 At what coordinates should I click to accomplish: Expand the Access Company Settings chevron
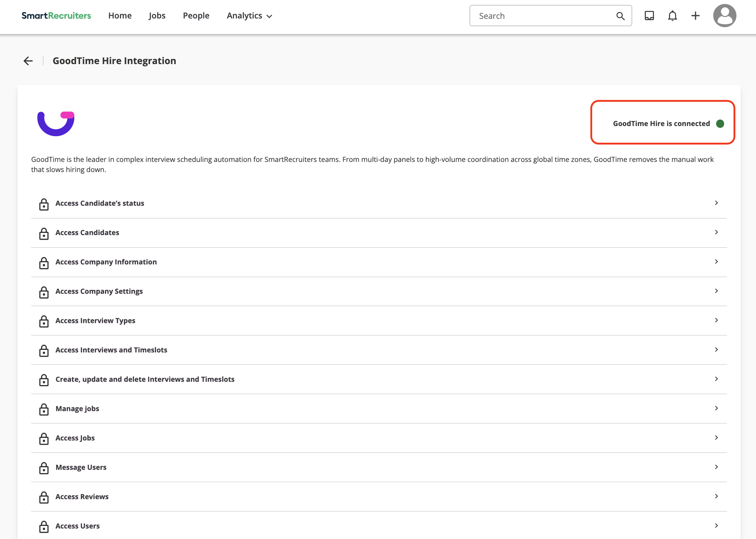716,291
